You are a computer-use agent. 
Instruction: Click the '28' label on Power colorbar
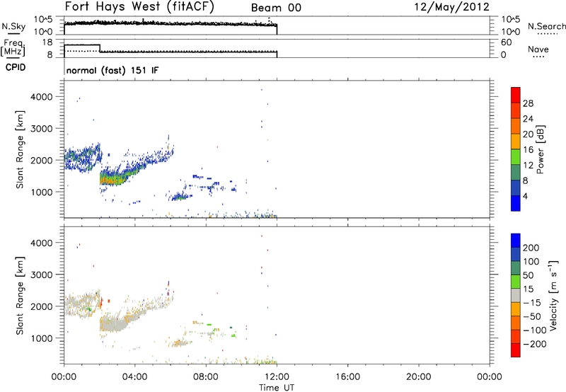click(528, 103)
